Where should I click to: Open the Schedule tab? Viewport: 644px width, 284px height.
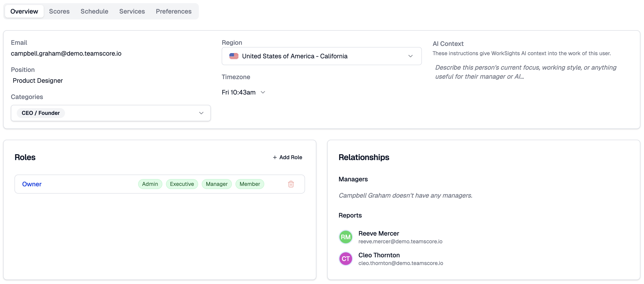point(94,12)
